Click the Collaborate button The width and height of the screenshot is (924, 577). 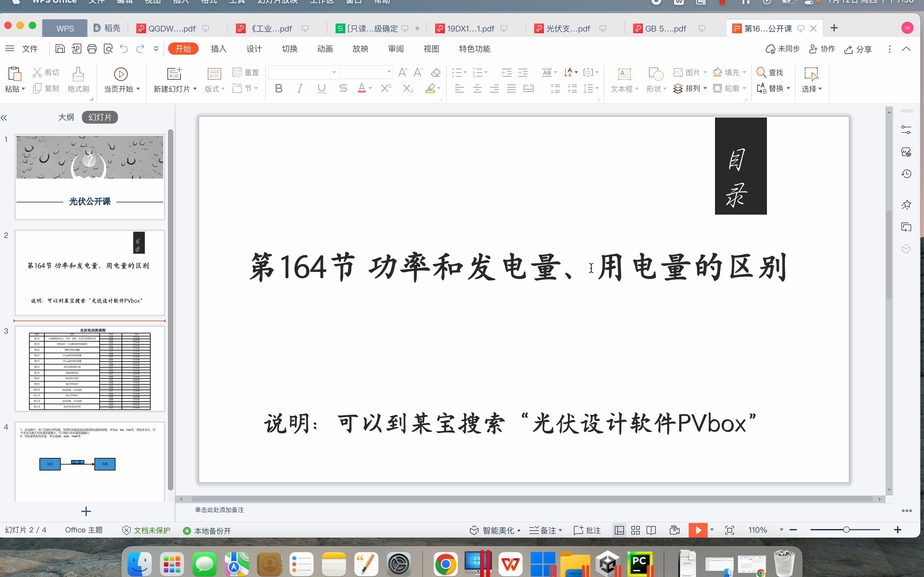point(822,49)
